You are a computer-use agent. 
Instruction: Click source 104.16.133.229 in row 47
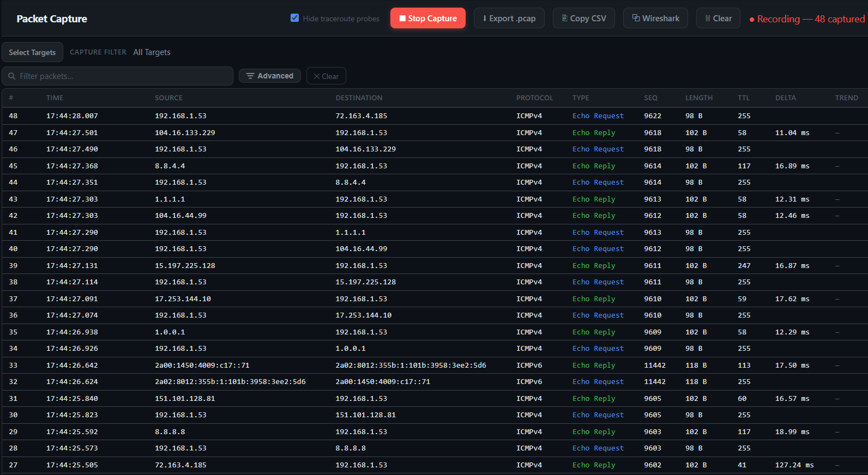point(185,133)
